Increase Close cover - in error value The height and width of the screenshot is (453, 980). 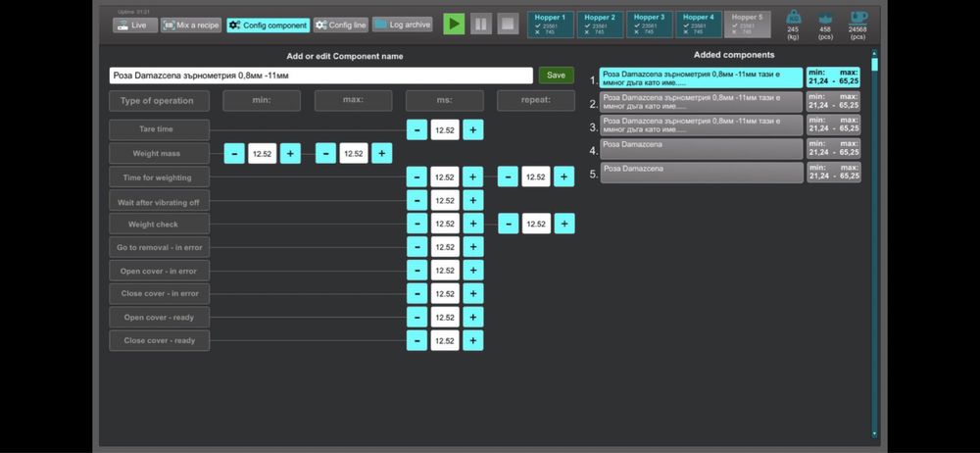point(473,293)
